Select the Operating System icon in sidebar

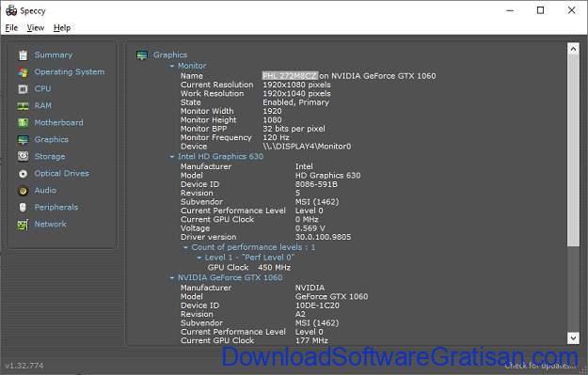click(x=23, y=72)
